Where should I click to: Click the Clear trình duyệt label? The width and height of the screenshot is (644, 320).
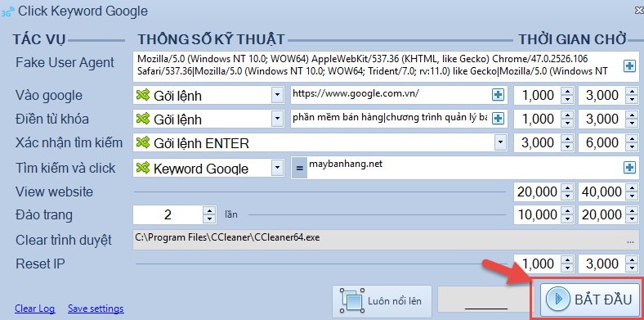[64, 240]
